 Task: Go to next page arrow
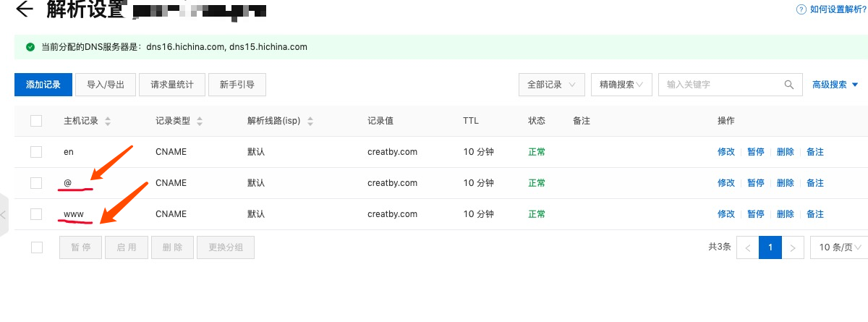pyautogui.click(x=793, y=247)
